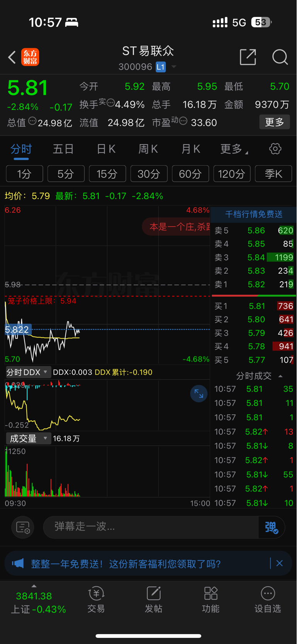Tap the megaphone announcement icon
This screenshot has width=297, height=644.
click(x=18, y=563)
